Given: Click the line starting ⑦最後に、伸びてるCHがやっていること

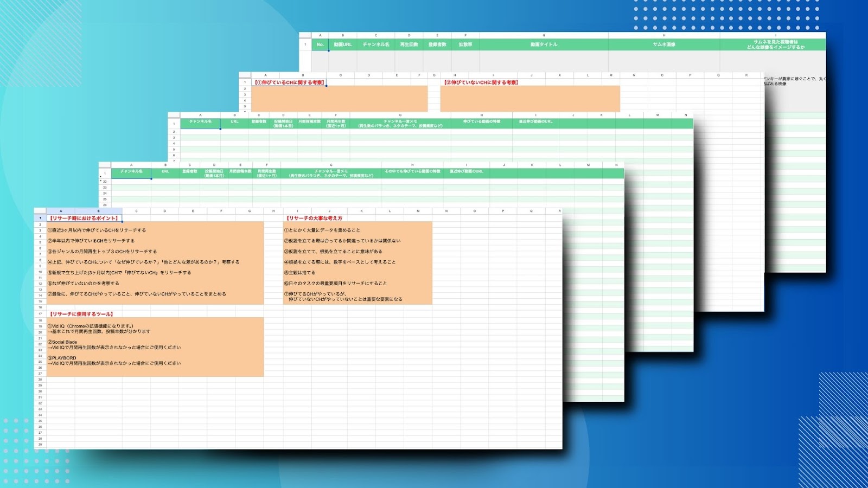Looking at the screenshot, I should (x=137, y=294).
